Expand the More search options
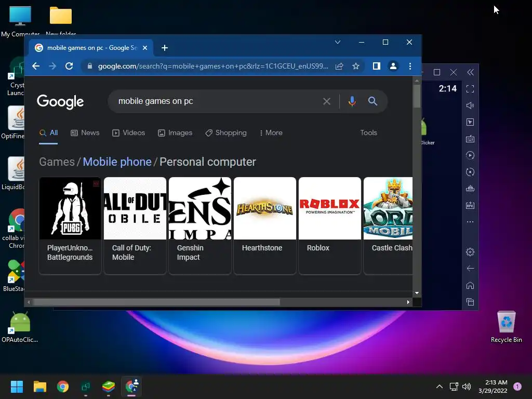The image size is (532, 399). (271, 132)
